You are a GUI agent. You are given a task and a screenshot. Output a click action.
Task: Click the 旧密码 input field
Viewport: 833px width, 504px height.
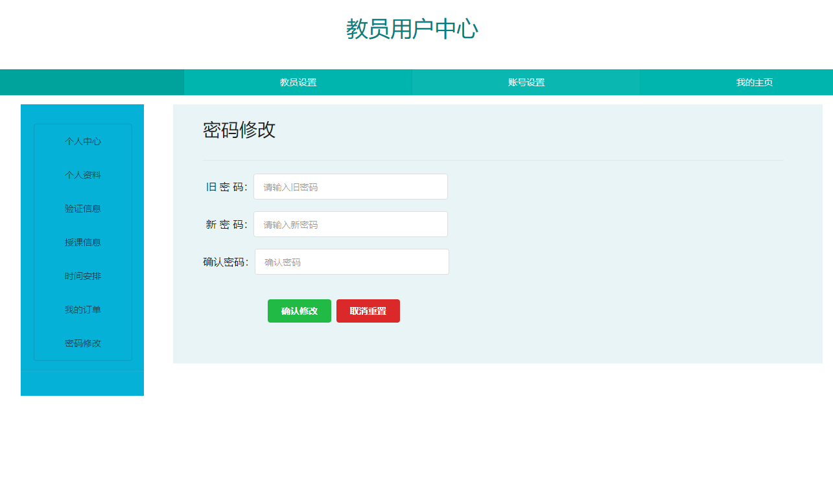coord(350,187)
